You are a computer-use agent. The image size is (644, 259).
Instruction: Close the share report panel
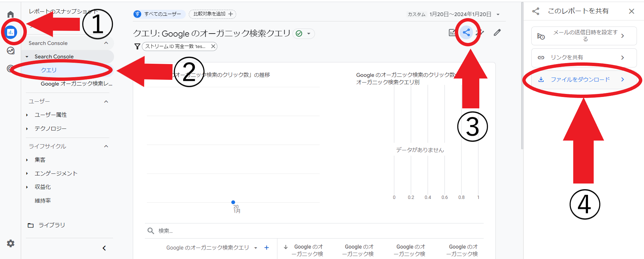tap(632, 11)
